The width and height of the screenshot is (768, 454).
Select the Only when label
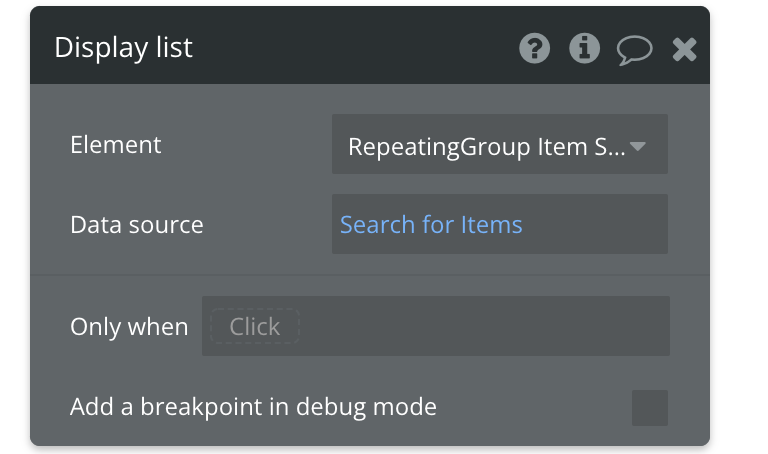[129, 327]
